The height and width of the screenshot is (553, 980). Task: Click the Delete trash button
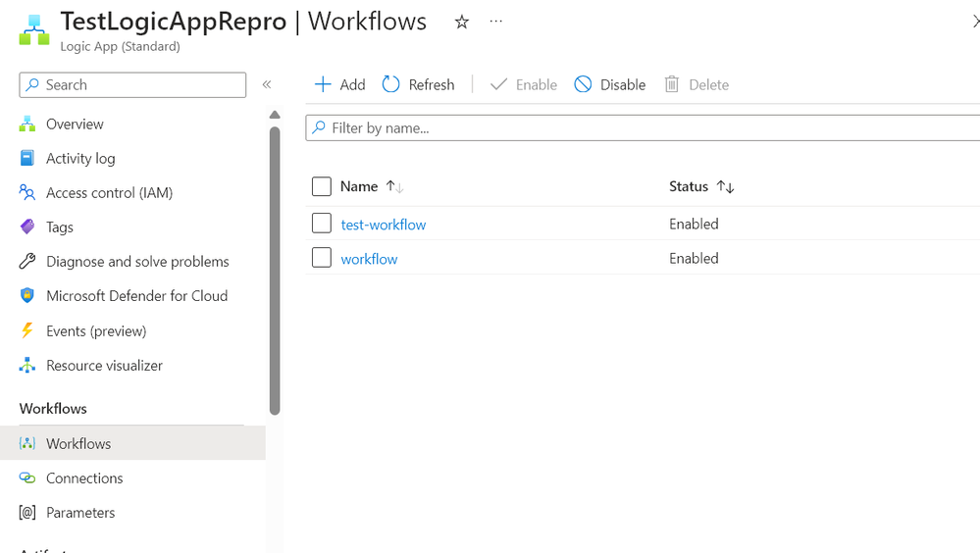pos(696,84)
